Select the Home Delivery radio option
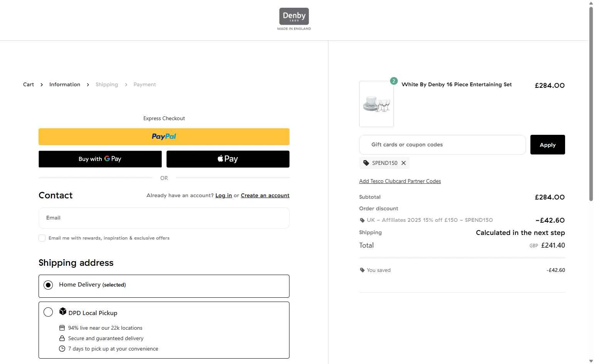The image size is (594, 364). pos(48,285)
